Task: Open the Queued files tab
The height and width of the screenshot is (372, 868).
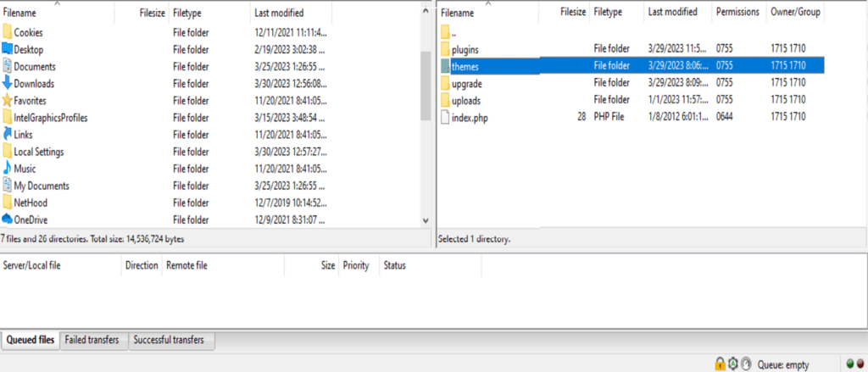Action: coord(31,340)
